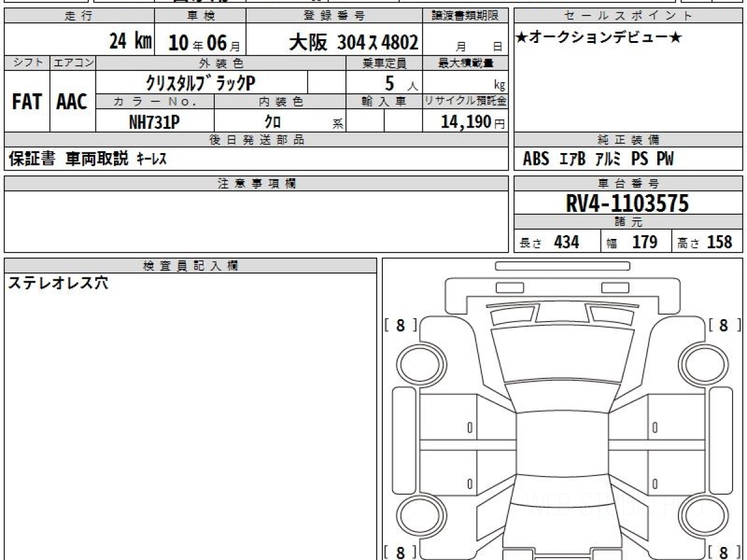Viewport: 747px width, 560px height.
Task: Click the air conditioner value "AAC"
Action: coord(72,101)
